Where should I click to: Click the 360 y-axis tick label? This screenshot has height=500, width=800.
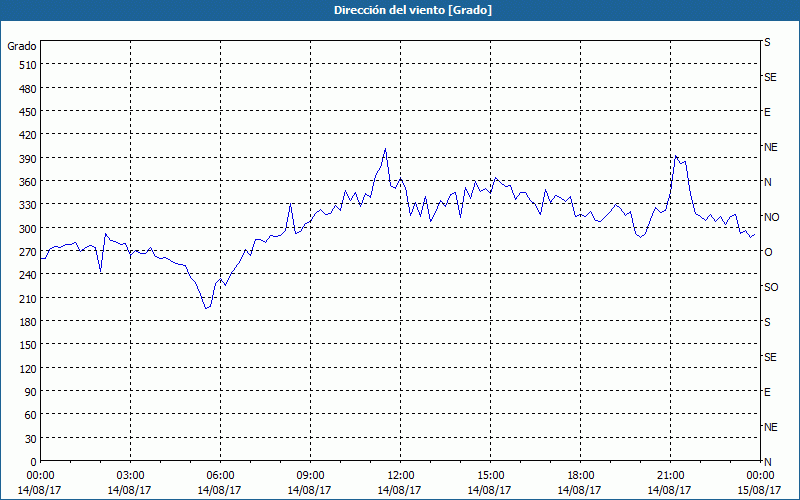click(x=29, y=182)
